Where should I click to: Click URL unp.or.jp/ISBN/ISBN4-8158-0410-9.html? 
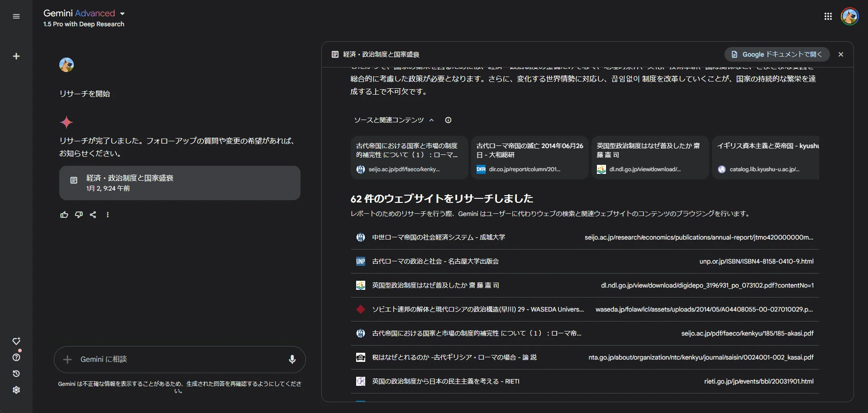pos(756,261)
